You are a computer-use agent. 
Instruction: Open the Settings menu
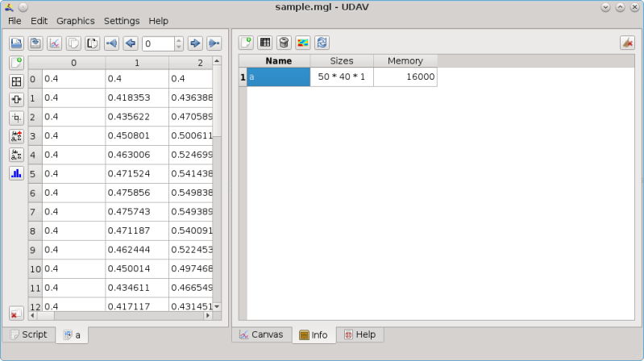(x=122, y=21)
